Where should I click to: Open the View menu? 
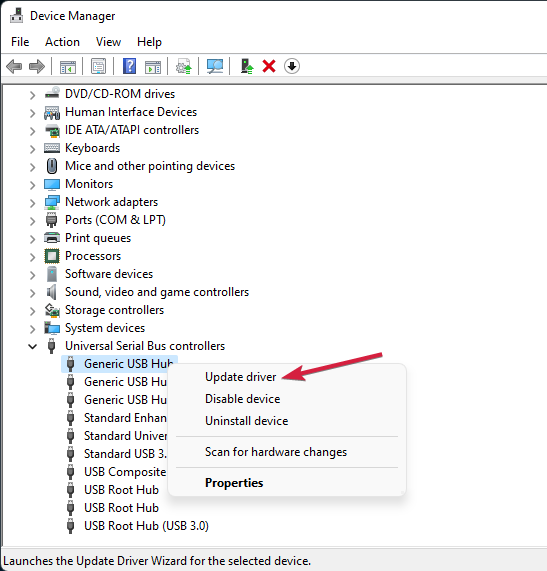click(108, 42)
